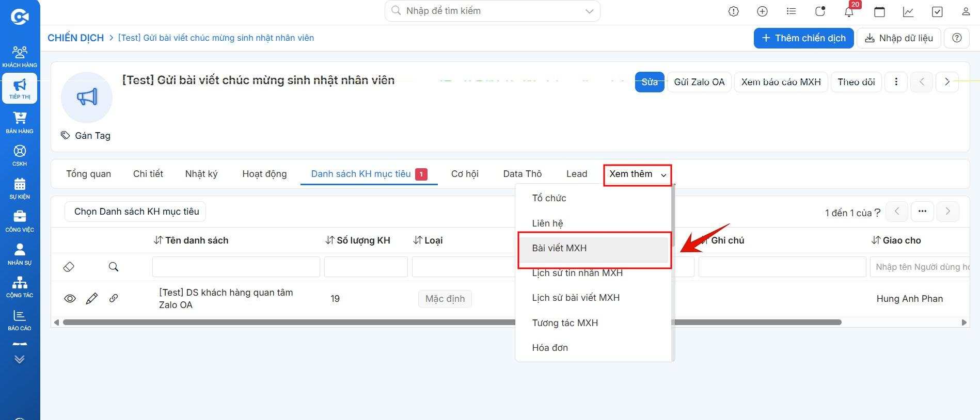Open the notification bell with badge 20
Viewport: 980px width, 420px height.
[x=849, y=11]
